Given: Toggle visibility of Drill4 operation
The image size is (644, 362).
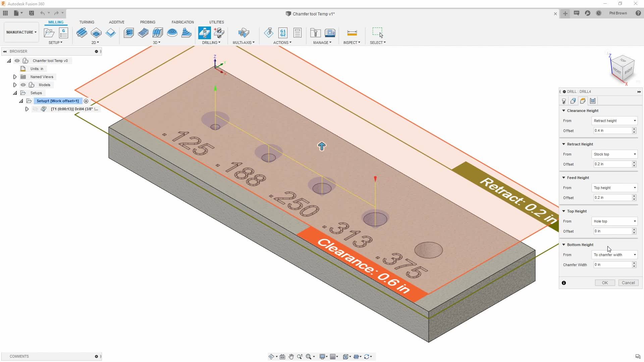Looking at the screenshot, I should coord(35,109).
